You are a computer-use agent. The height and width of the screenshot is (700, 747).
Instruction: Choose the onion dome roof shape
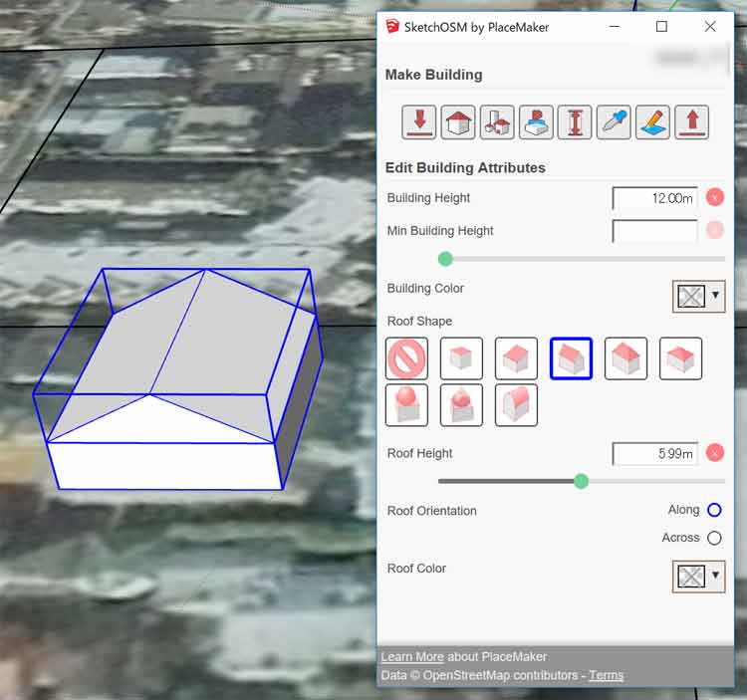[x=461, y=405]
